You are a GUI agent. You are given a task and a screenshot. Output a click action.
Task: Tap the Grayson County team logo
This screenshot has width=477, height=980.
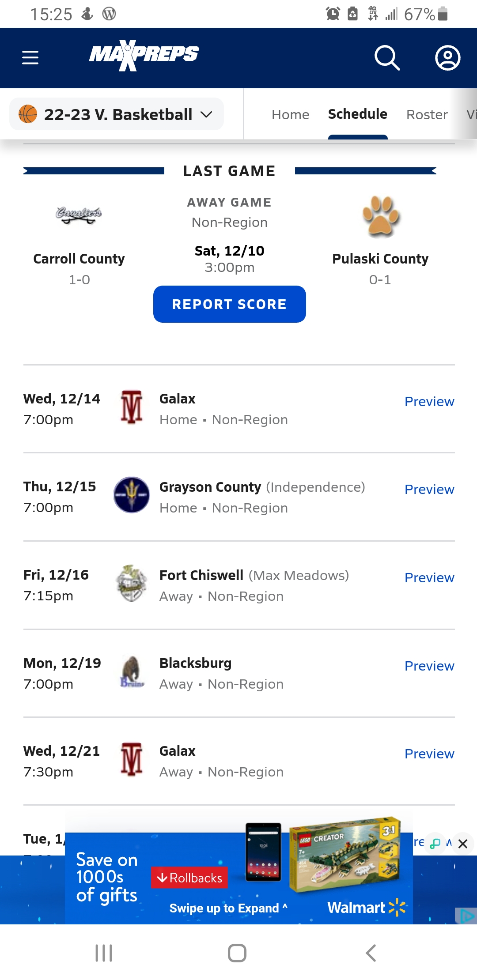click(x=132, y=495)
